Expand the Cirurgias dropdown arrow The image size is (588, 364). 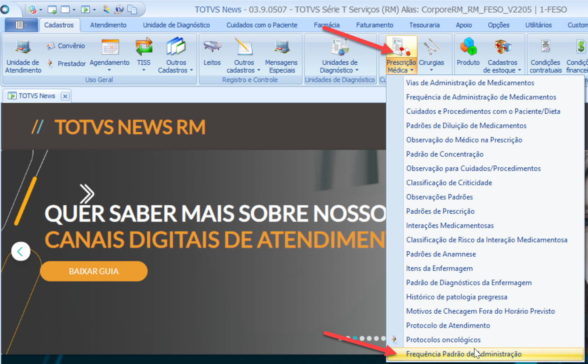(x=431, y=70)
